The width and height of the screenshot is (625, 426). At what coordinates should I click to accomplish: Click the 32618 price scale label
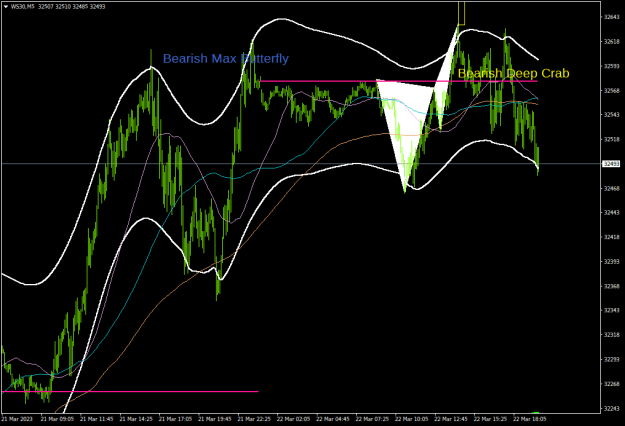(611, 41)
